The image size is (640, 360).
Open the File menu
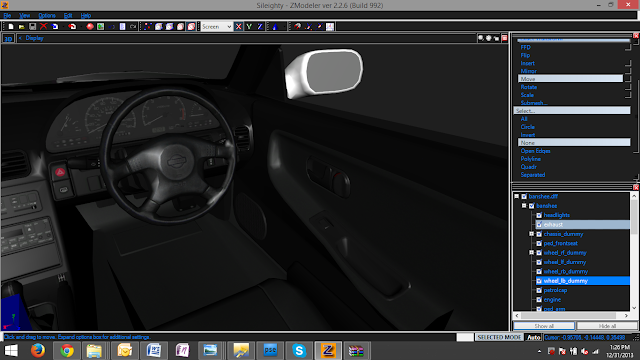pyautogui.click(x=7, y=16)
